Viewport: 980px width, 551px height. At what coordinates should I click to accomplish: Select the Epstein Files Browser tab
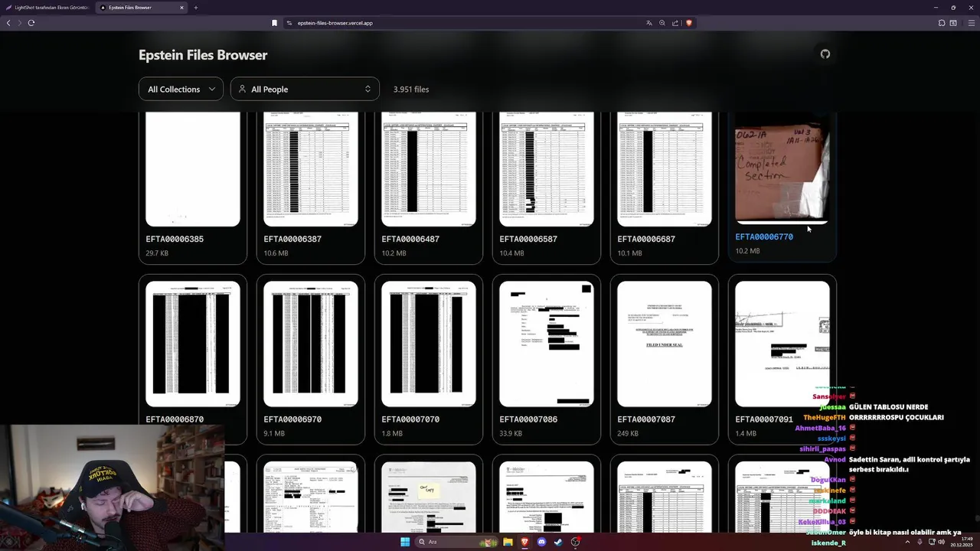coord(142,8)
